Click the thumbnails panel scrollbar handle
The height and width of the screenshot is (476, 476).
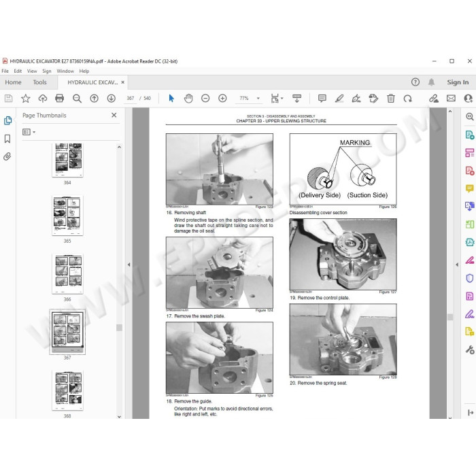tap(119, 328)
